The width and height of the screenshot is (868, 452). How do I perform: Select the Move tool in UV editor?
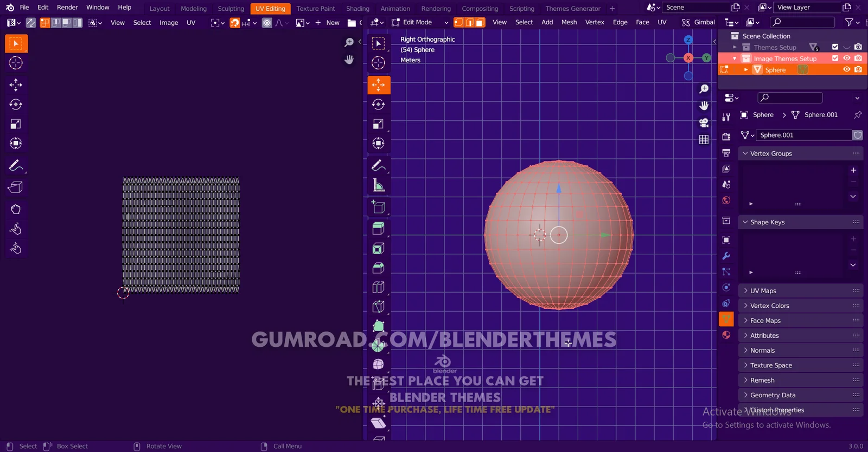(16, 85)
